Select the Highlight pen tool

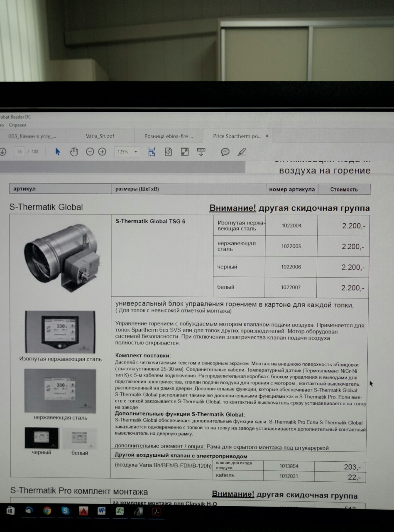[242, 152]
